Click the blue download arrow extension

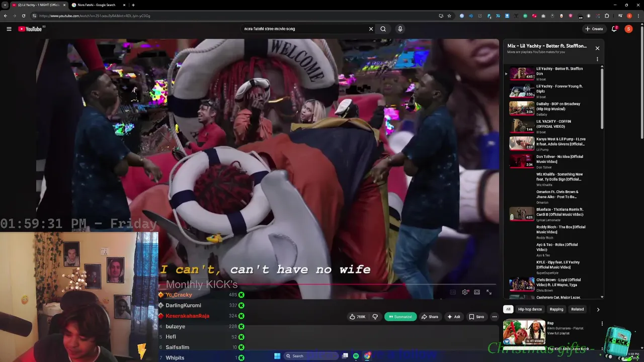tap(507, 16)
